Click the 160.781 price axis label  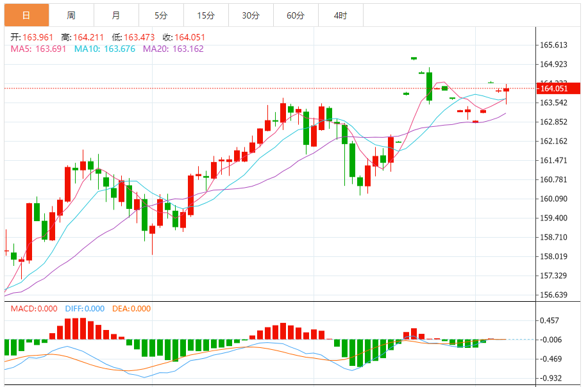(x=553, y=179)
